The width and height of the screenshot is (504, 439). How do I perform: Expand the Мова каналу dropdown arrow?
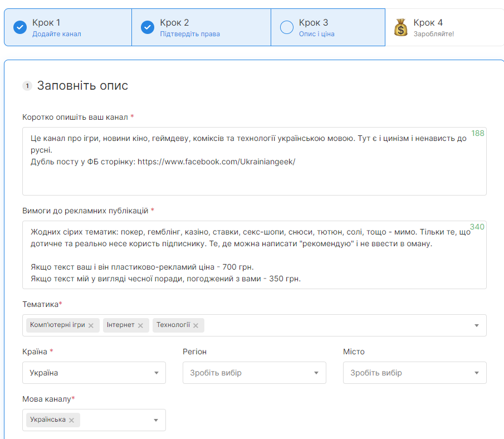(x=156, y=420)
